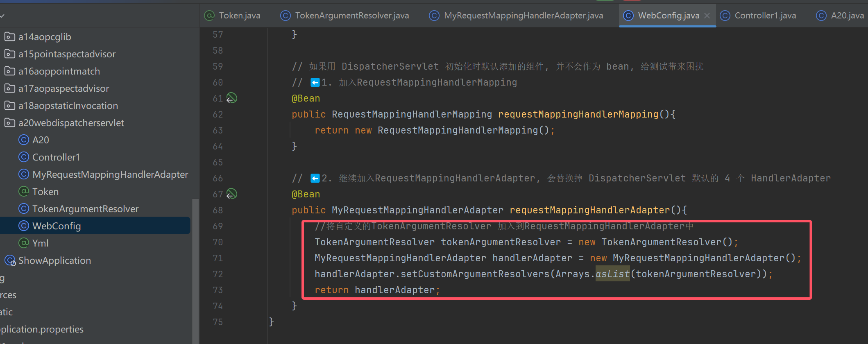868x344 pixels.
Task: Click 'new TokenArgumentResolver()' on line 70
Action: [x=655, y=242]
